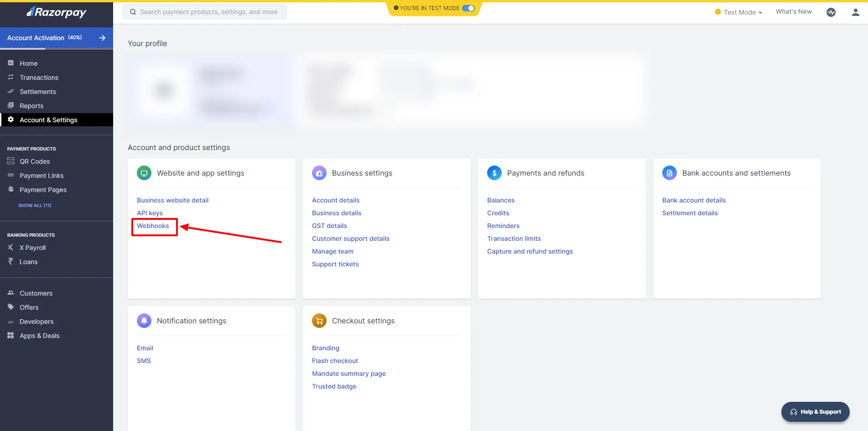
Task: Expand SHOW ALL payment products
Action: pos(35,205)
